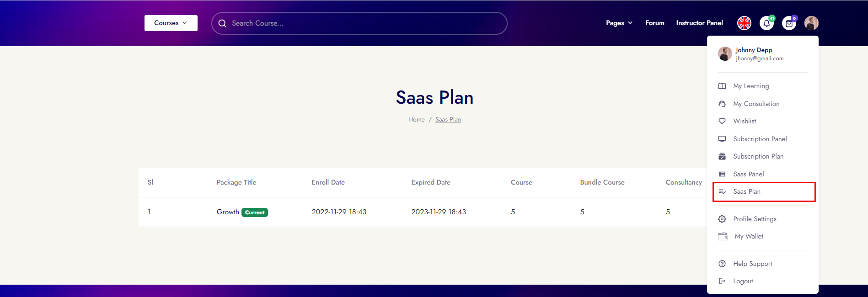
Task: Click the heart icon beside Wishlist
Action: [722, 121]
